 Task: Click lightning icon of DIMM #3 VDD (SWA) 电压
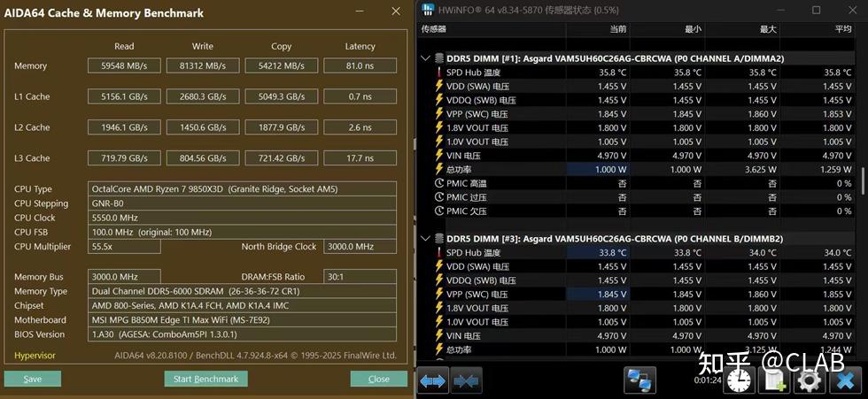[439, 266]
